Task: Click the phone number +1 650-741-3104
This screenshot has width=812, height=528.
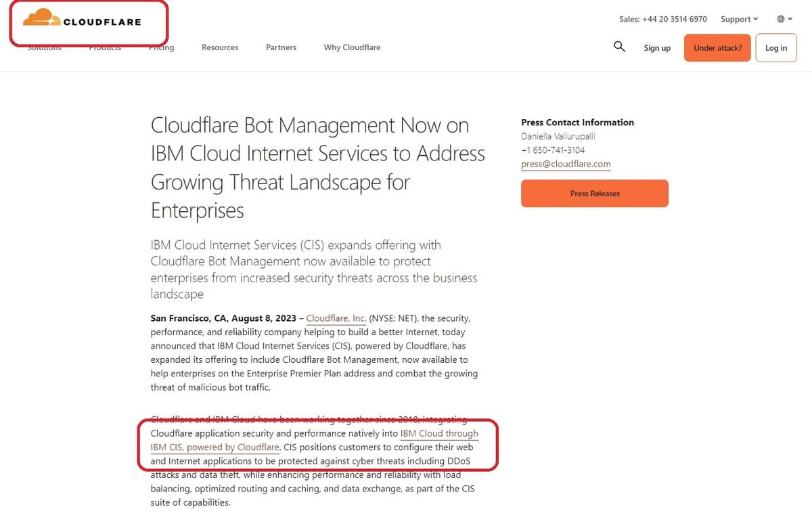Action: 553,150
